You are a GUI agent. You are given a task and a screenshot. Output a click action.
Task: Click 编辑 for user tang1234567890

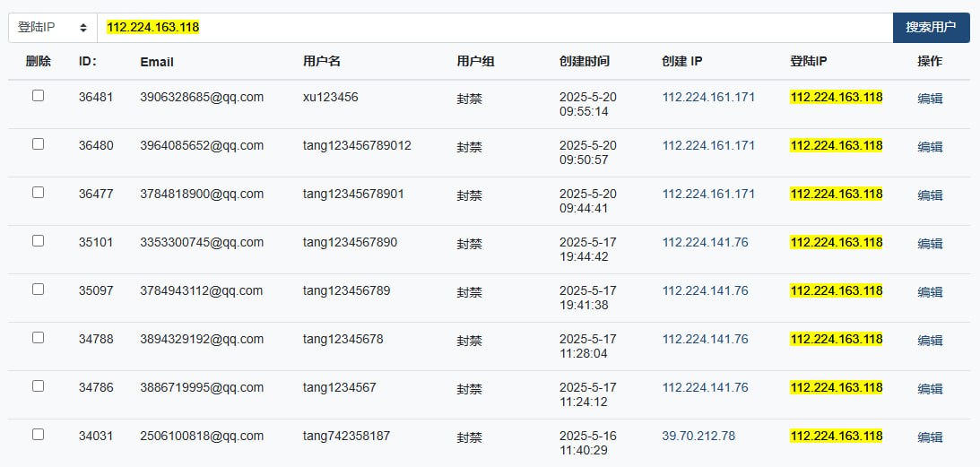[930, 243]
